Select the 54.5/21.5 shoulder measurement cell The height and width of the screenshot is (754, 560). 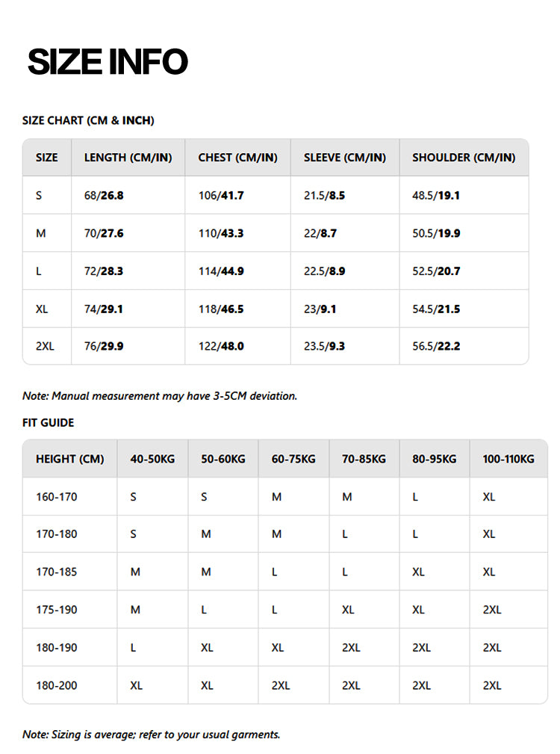(x=436, y=309)
